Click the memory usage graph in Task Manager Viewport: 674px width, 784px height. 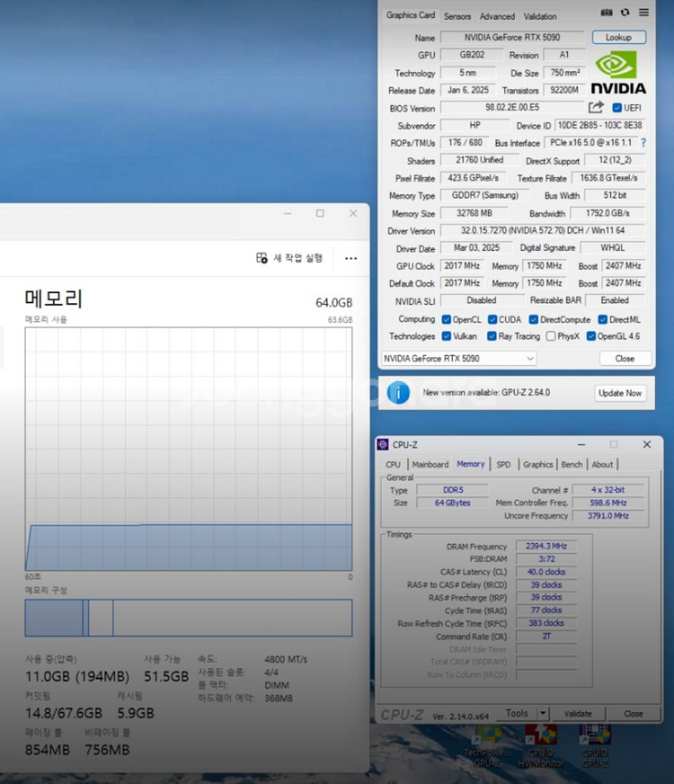pos(189,449)
